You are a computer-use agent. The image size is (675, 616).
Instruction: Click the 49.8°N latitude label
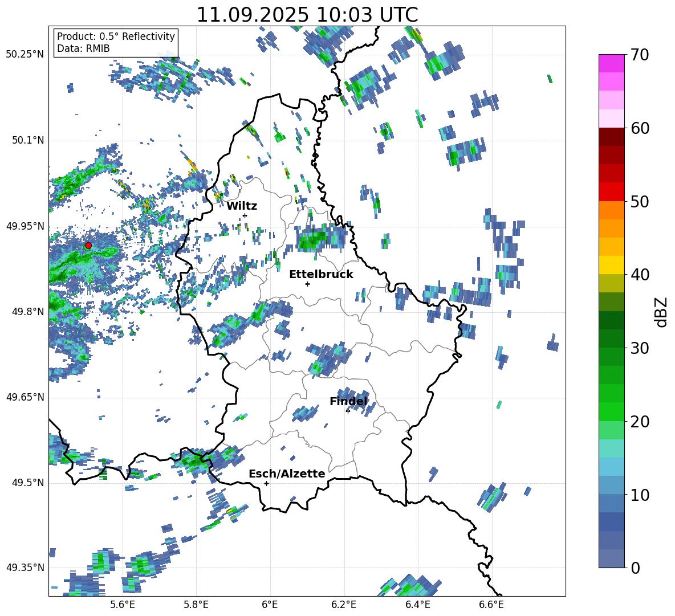click(x=27, y=312)
